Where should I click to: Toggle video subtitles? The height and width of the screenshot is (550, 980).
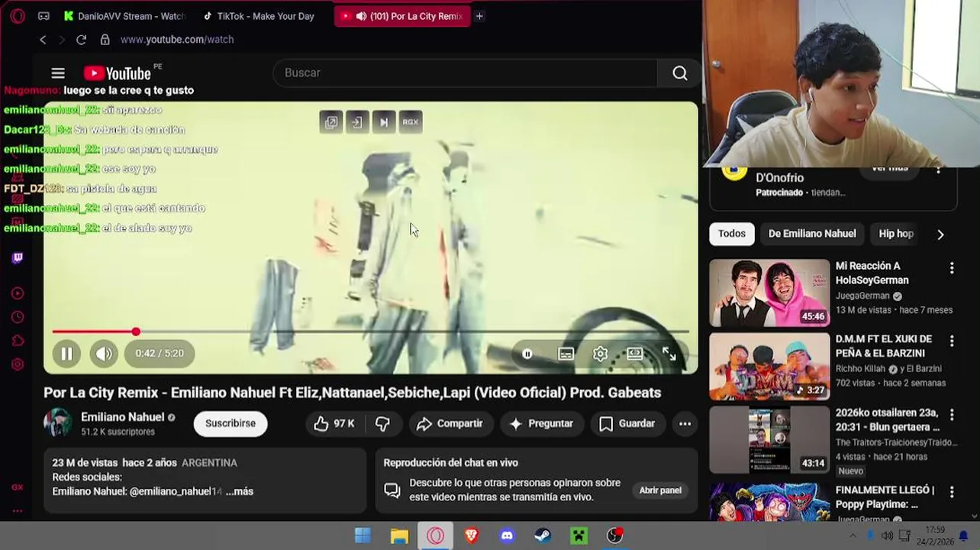point(566,354)
